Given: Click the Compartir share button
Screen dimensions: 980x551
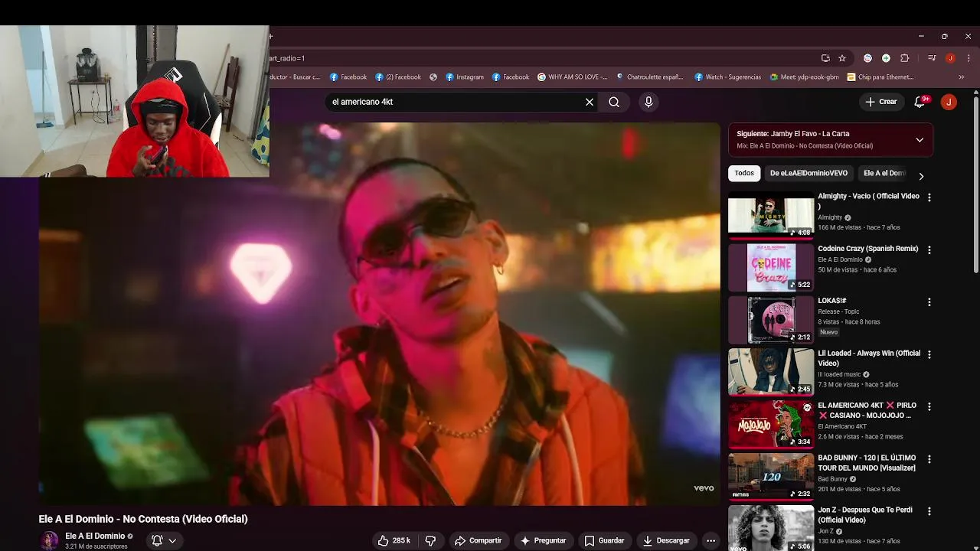Looking at the screenshot, I should [x=479, y=540].
